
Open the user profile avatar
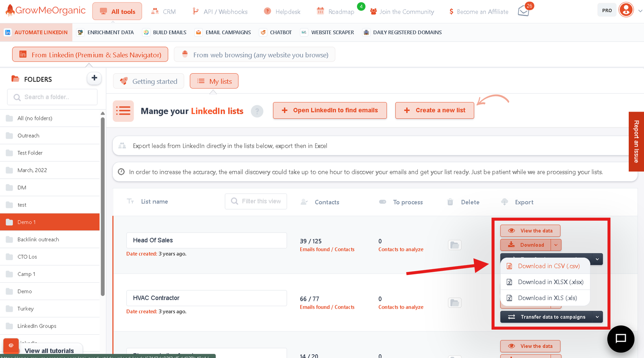tap(626, 10)
